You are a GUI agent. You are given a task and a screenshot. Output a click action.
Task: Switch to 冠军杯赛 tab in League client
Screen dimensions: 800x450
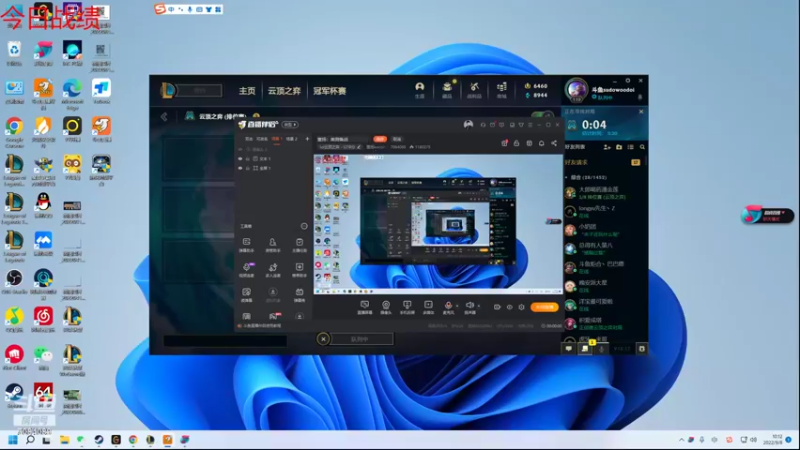(330, 91)
